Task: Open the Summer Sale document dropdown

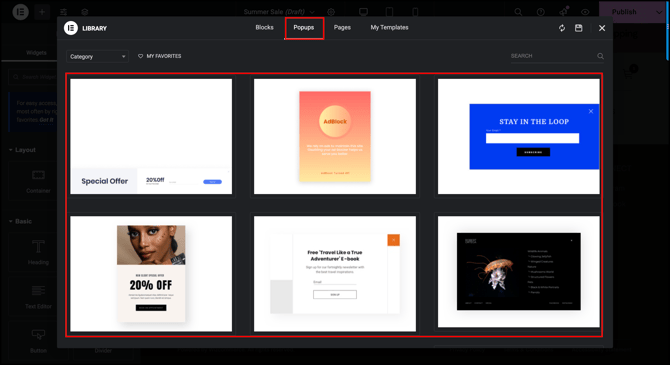Action: pos(279,12)
